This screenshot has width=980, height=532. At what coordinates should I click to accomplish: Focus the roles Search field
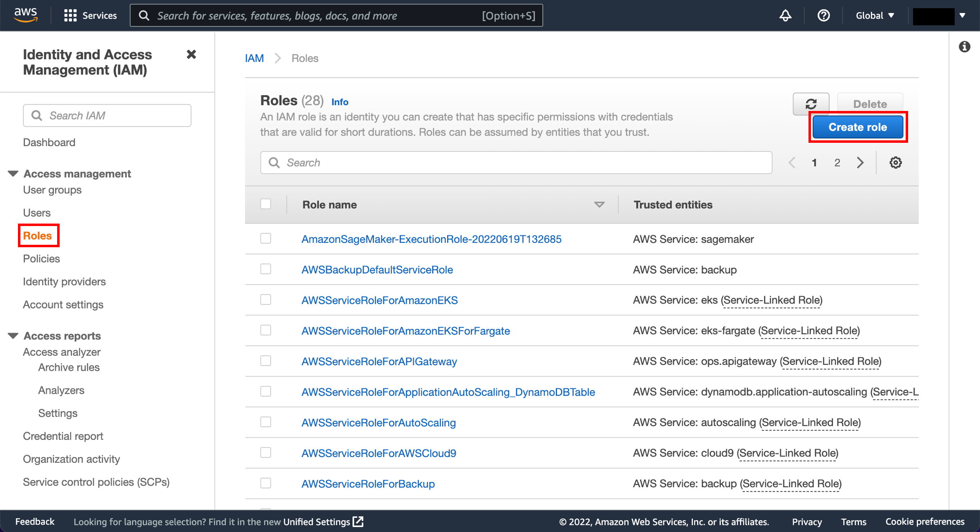tap(516, 162)
